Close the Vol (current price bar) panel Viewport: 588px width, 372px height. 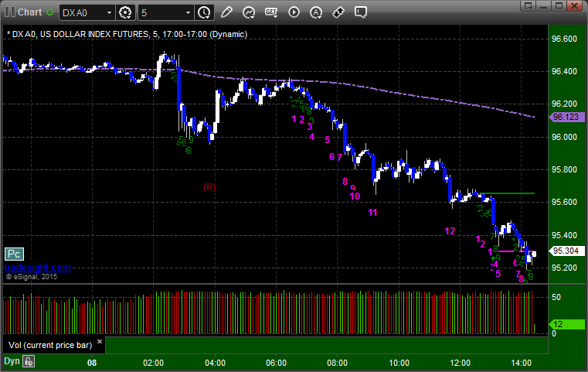100,342
